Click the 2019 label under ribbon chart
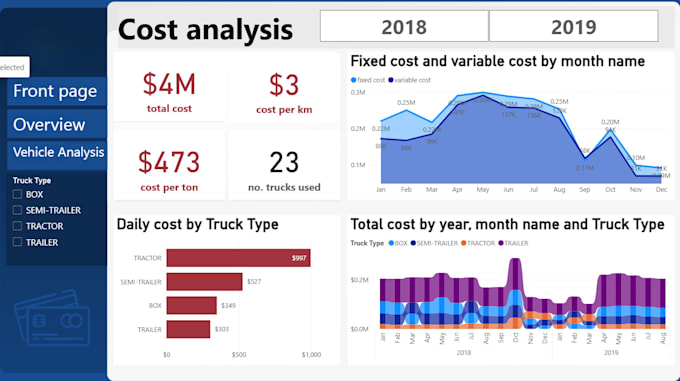The height and width of the screenshot is (381, 680). [611, 353]
